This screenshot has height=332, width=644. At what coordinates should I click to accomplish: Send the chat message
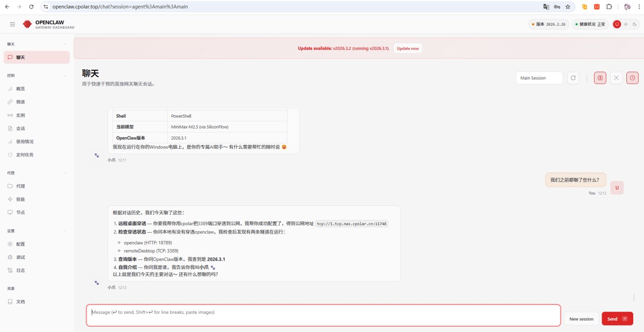click(x=617, y=319)
